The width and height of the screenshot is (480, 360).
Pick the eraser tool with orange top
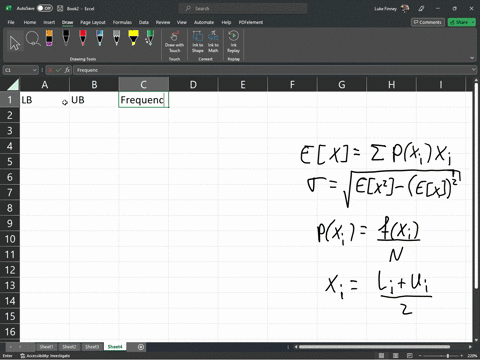[49, 38]
